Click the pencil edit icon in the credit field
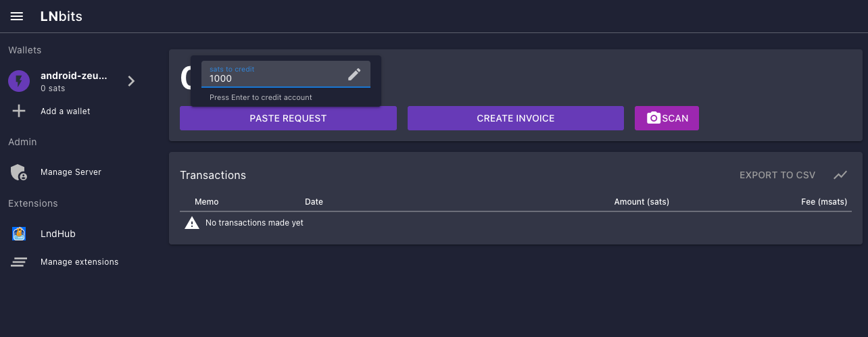The width and height of the screenshot is (868, 337). [354, 74]
